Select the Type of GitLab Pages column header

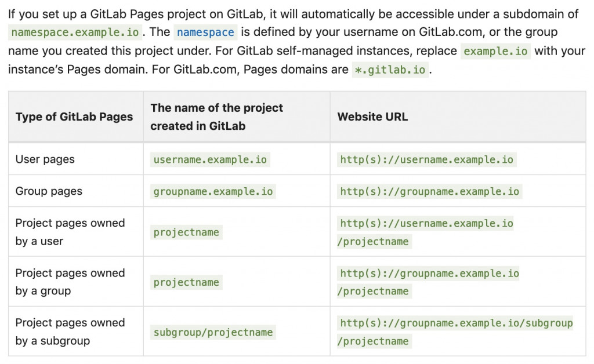point(74,117)
